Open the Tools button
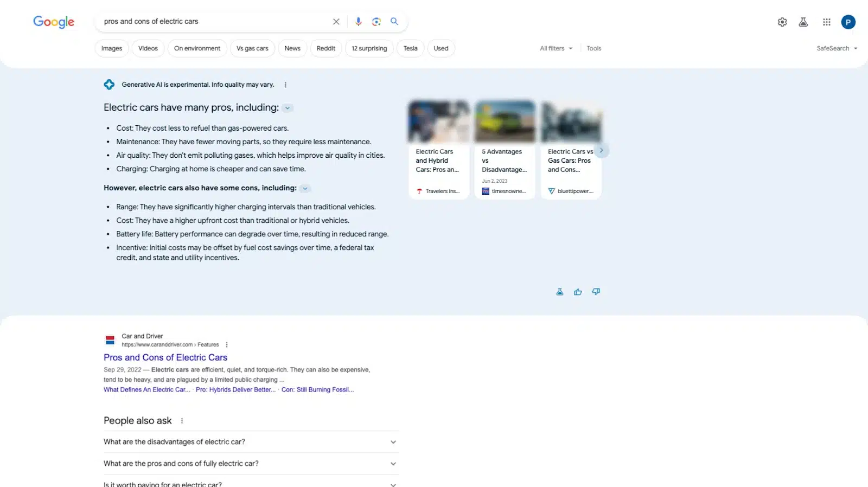The width and height of the screenshot is (868, 487). coord(594,48)
